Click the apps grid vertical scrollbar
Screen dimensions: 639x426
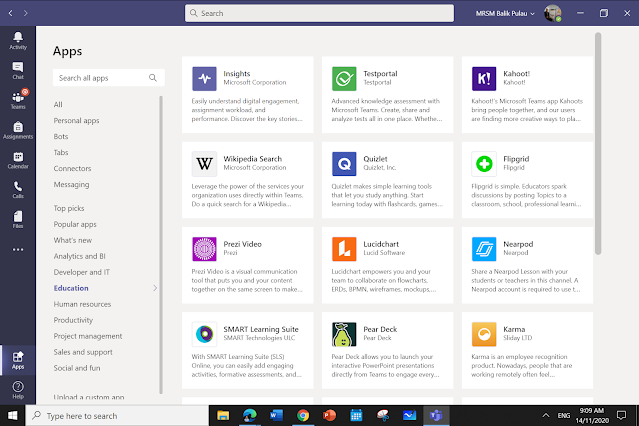(598, 143)
